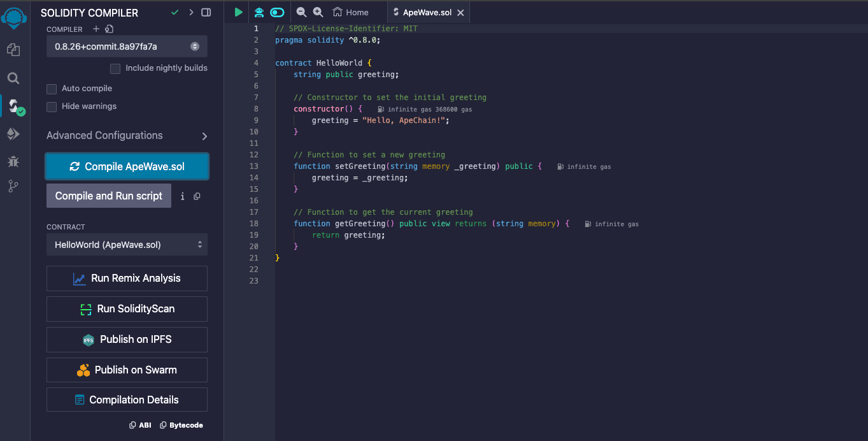Open the Debugger bug icon
The height and width of the screenshot is (441, 868).
[13, 161]
